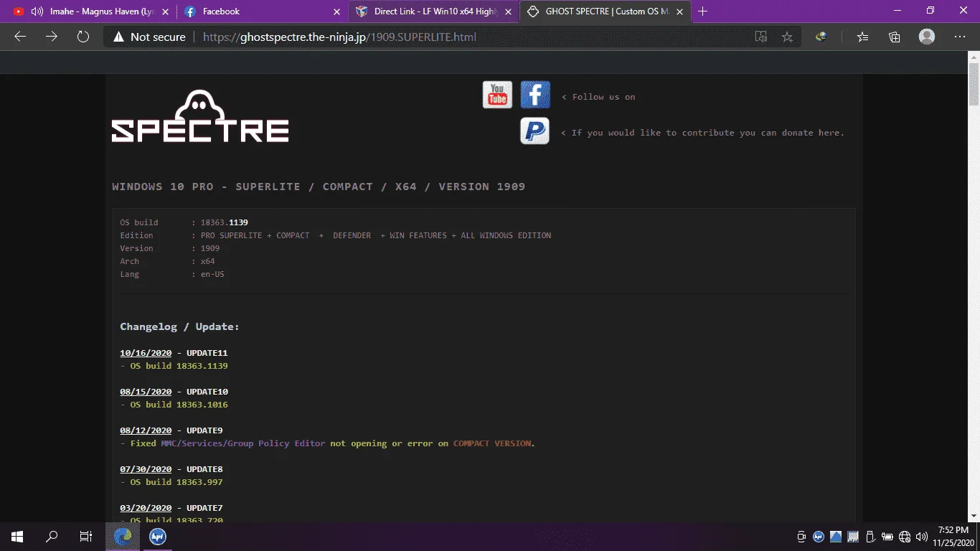This screenshot has height=551, width=980.
Task: Open the Safely Remove Hardware USB icon
Action: click(870, 537)
